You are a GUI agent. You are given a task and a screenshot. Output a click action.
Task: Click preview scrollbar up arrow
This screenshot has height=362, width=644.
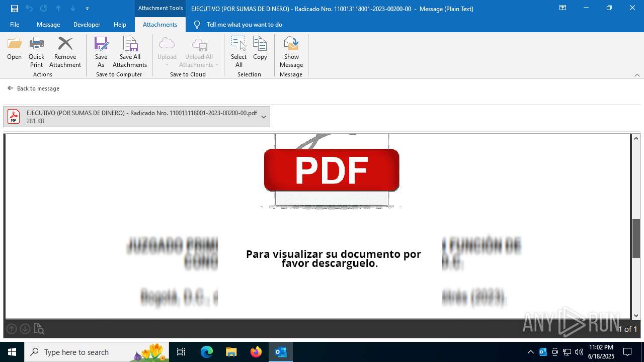636,138
